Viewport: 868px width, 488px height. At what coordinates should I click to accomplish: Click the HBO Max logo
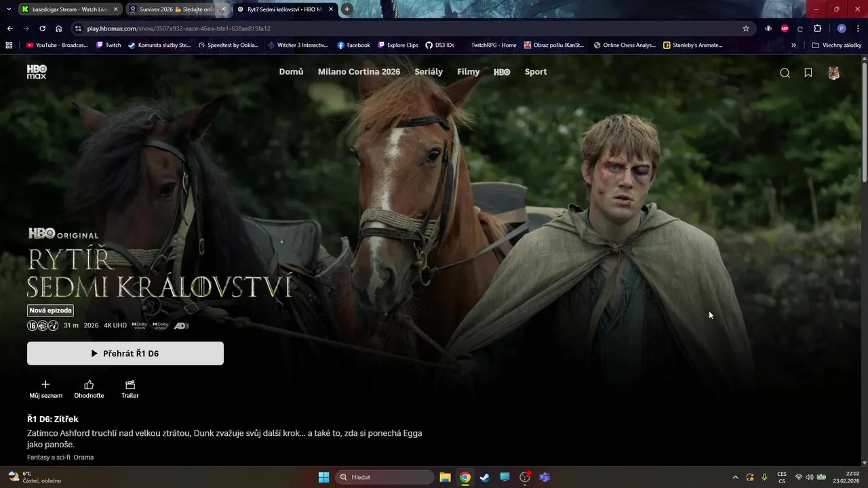pos(37,72)
